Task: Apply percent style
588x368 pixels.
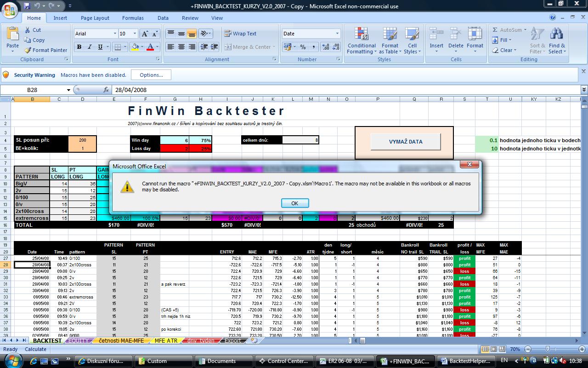Action: point(303,47)
